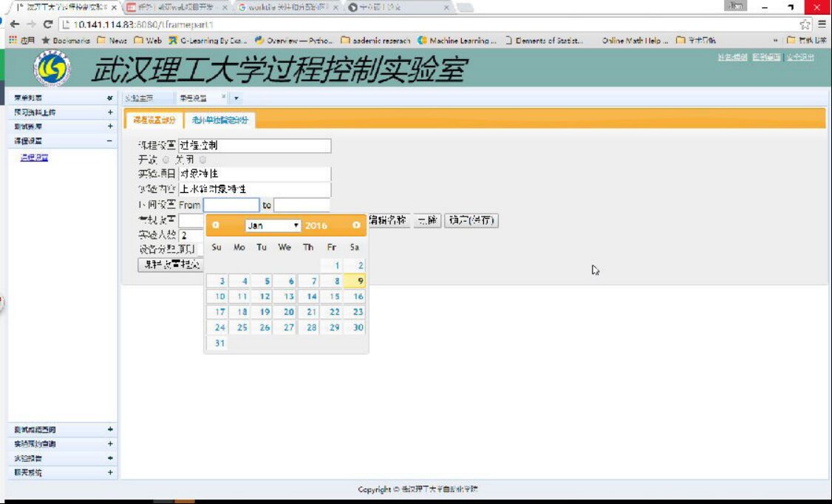Reload the page with refresh icon
The image size is (832, 504).
(48, 24)
